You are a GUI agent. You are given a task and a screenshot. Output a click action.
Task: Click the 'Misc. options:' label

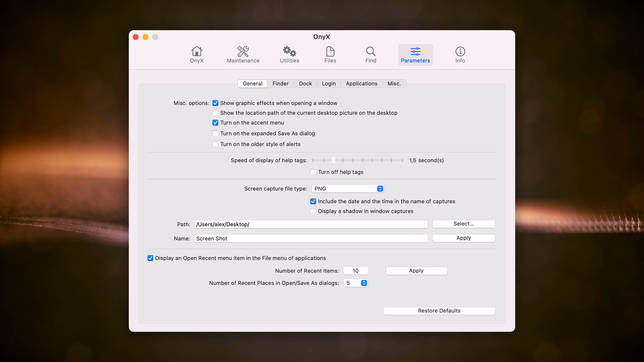pyautogui.click(x=191, y=103)
